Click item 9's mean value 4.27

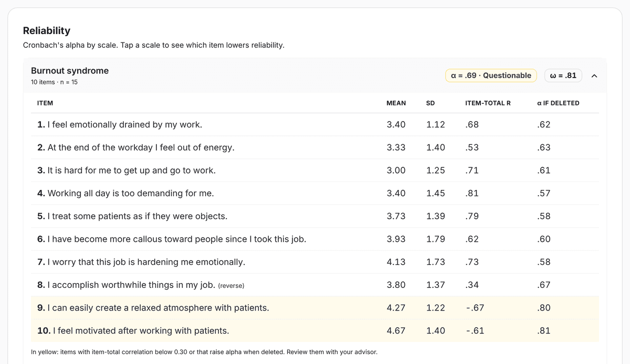396,308
